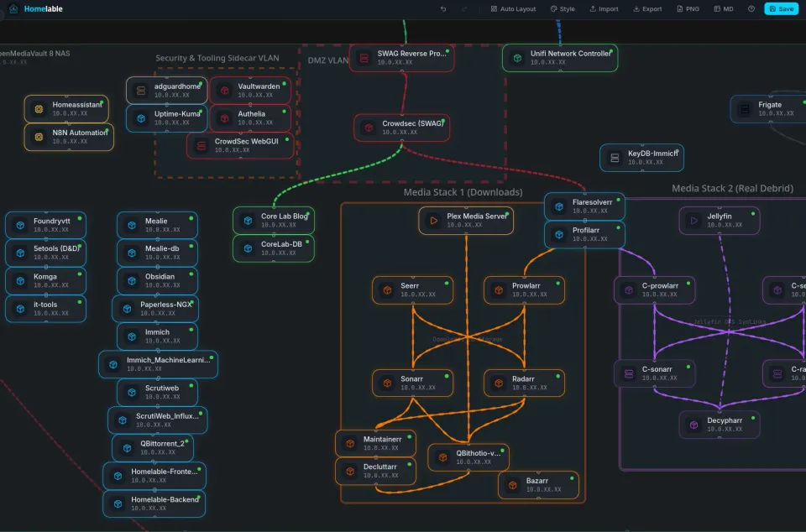This screenshot has width=806, height=532.
Task: Undo the last change
Action: [x=443, y=8]
